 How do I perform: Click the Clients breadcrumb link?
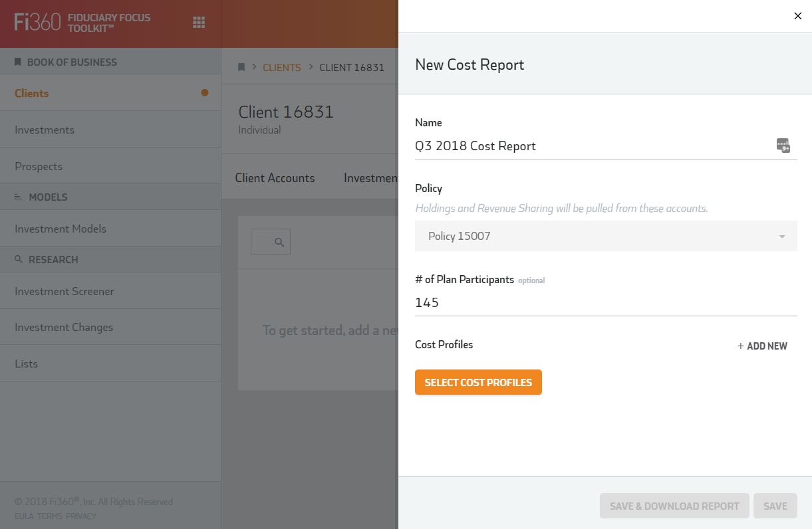[281, 67]
